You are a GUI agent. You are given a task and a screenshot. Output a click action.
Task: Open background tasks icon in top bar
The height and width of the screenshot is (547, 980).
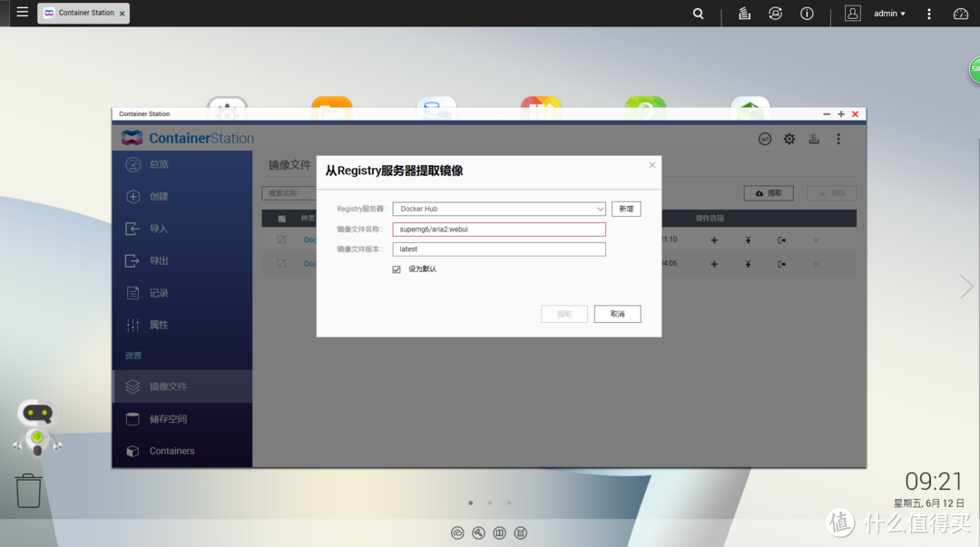[744, 13]
